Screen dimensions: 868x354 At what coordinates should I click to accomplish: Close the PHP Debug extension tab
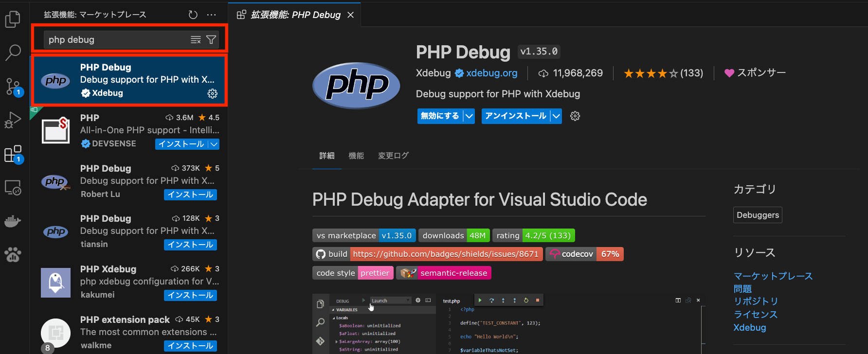[350, 15]
